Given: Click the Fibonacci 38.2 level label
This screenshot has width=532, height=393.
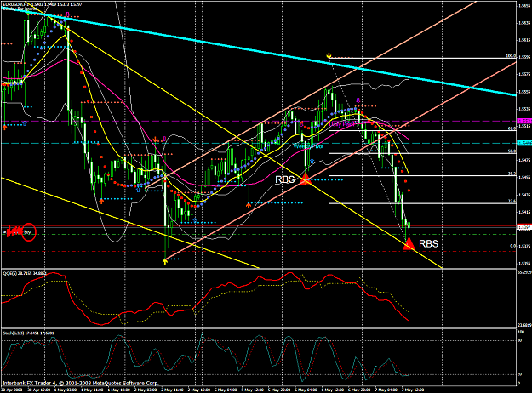Looking at the screenshot, I should click(512, 174).
